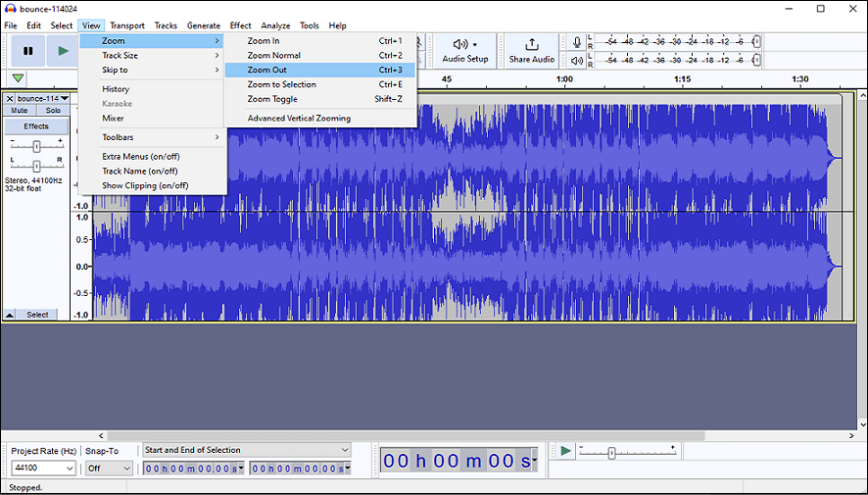
Task: Click Share Audio button label
Action: pyautogui.click(x=531, y=59)
